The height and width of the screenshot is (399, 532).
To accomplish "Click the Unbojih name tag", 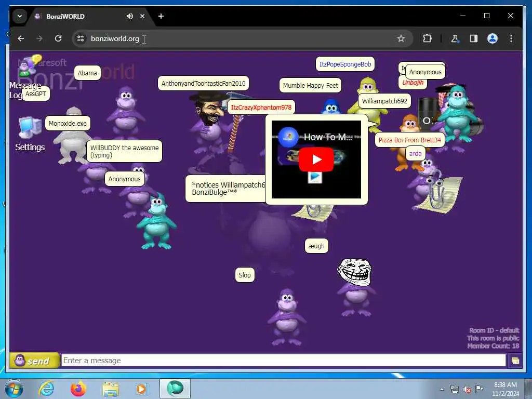I will click(x=413, y=83).
